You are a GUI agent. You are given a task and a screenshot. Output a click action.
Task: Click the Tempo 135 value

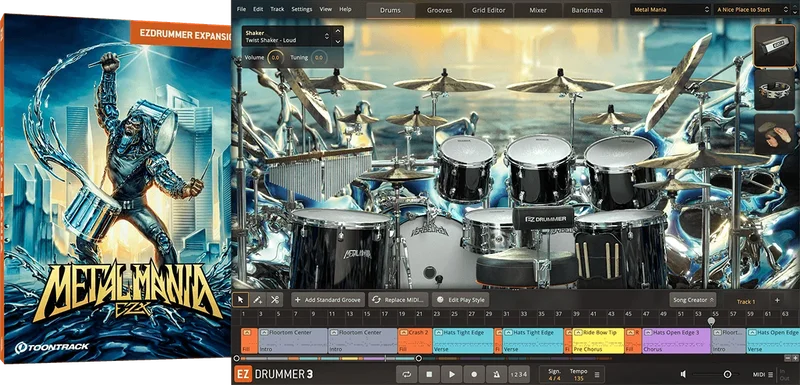578,378
